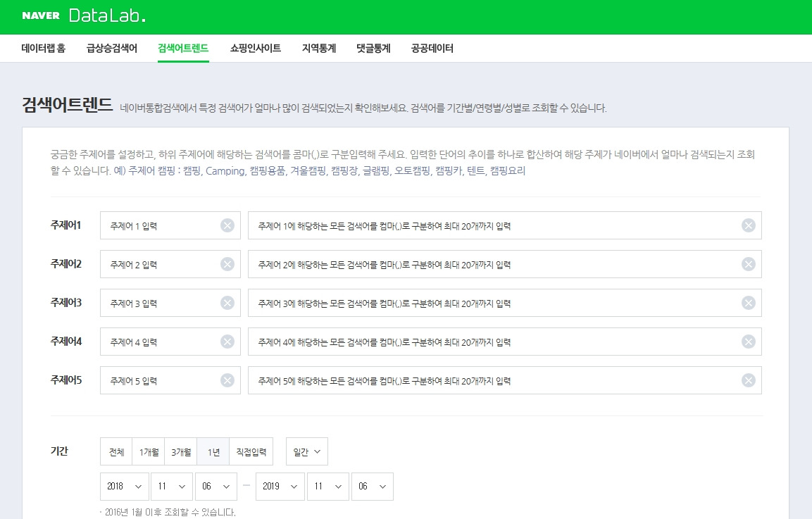Switch to the 쇼핑인사이트 tab
Screen dimensions: 812x519
[255, 48]
